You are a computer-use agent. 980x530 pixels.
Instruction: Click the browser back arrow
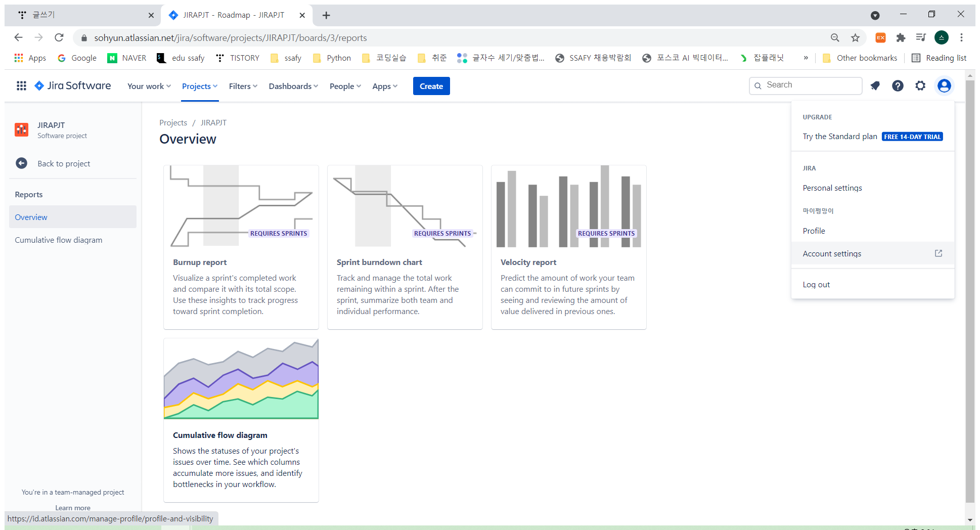tap(18, 37)
